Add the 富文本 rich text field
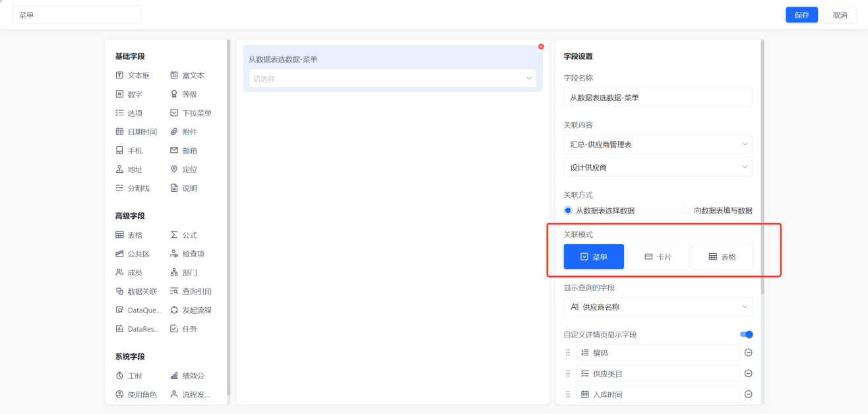This screenshot has width=868, height=414. (x=187, y=75)
